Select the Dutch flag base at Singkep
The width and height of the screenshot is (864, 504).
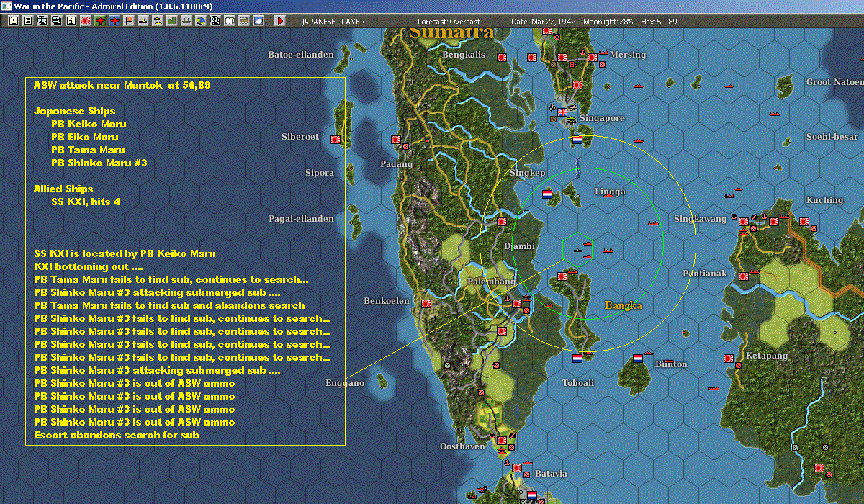(x=547, y=194)
